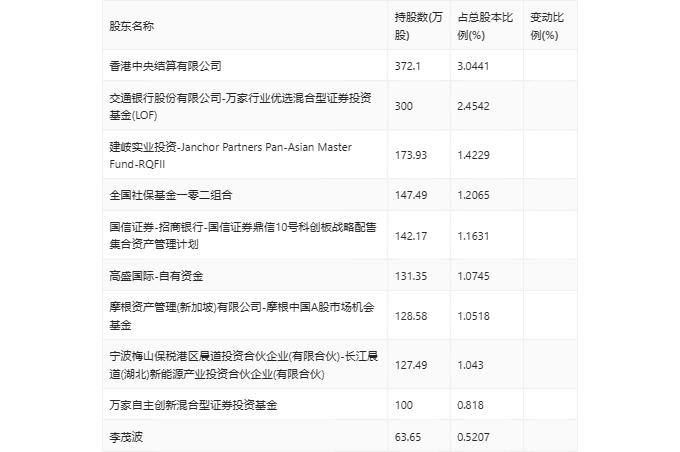Click the 0.818 percentage value
The width and height of the screenshot is (680, 452).
point(470,405)
